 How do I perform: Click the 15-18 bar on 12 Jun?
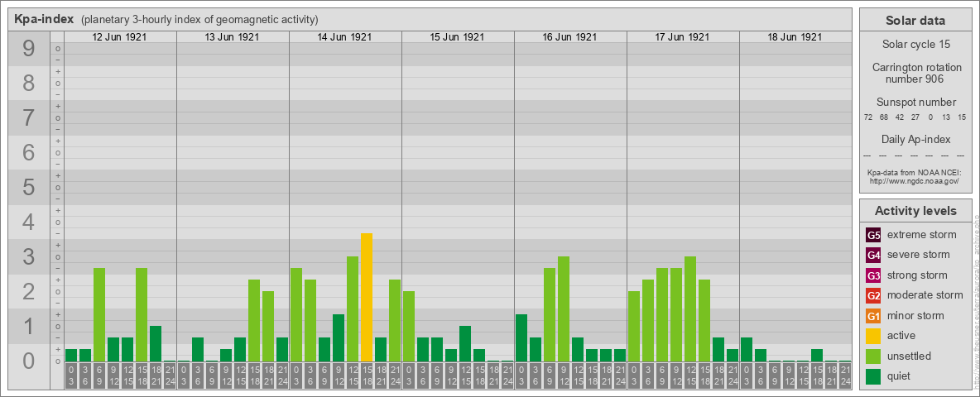coord(142,314)
